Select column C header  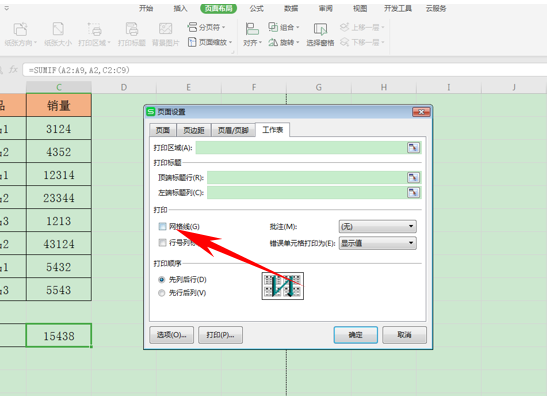pos(59,87)
